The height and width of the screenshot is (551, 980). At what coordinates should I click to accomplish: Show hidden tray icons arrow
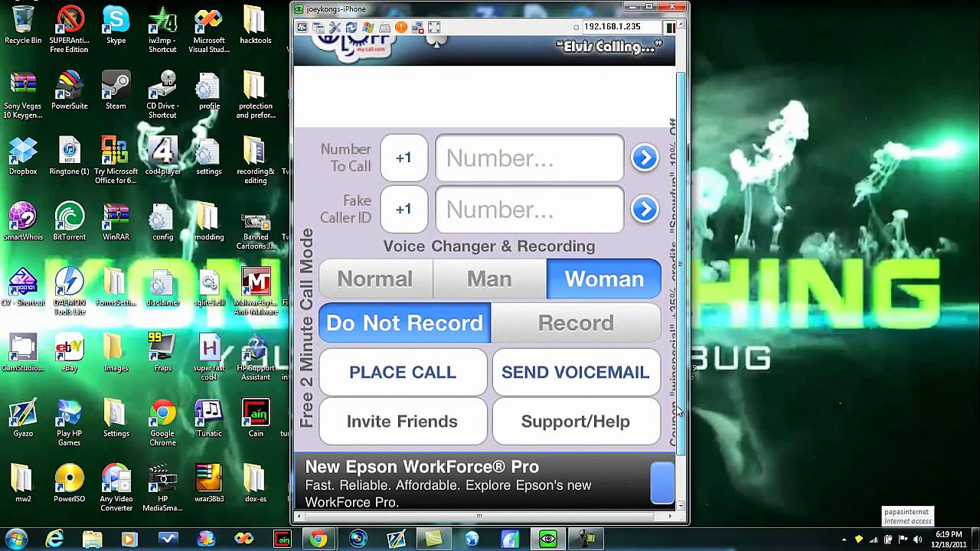[x=844, y=540]
